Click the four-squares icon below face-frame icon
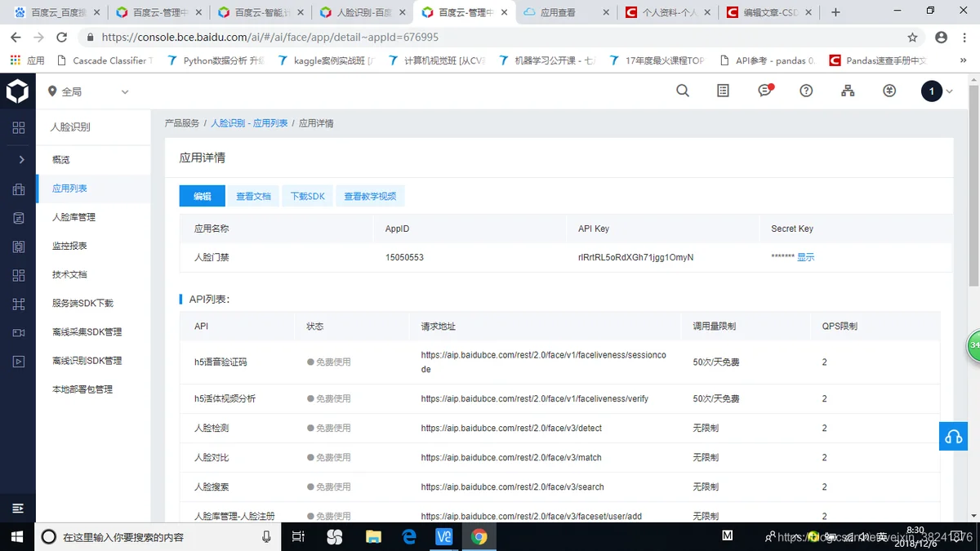Image resolution: width=980 pixels, height=551 pixels. tap(18, 276)
